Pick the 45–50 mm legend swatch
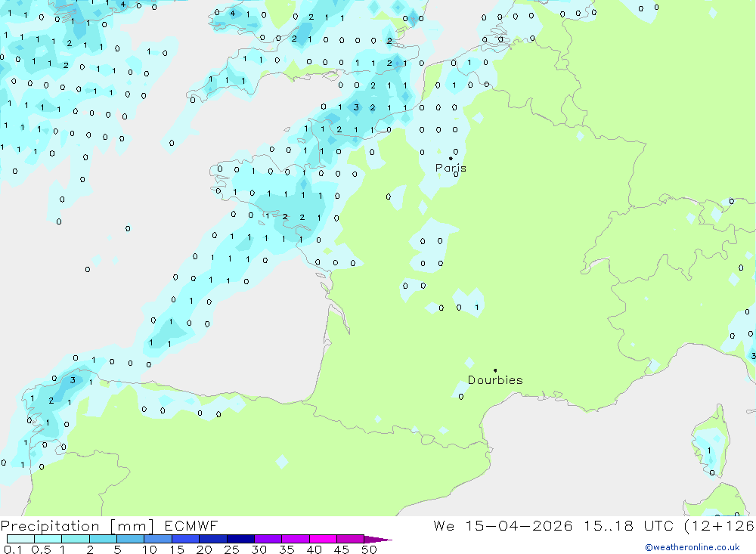 (351, 539)
